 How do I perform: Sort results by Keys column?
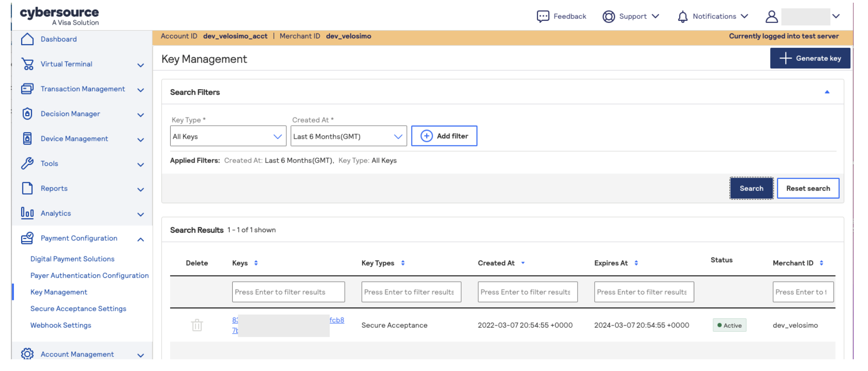click(x=256, y=263)
